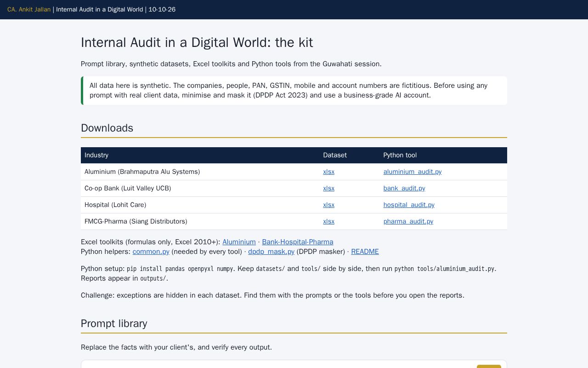The width and height of the screenshot is (588, 368).
Task: Select FMCG-Pharma (Siang Distributors) cell
Action: pos(200,221)
